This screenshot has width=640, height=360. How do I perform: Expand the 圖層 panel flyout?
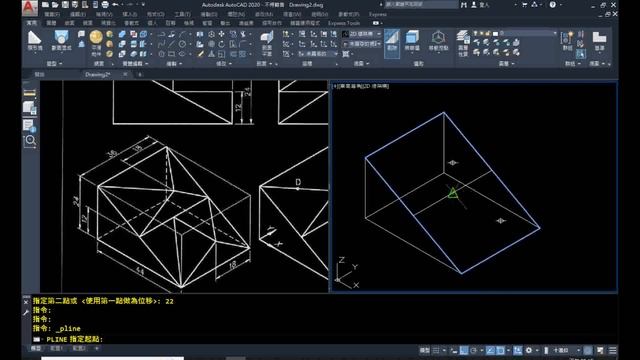click(507, 64)
